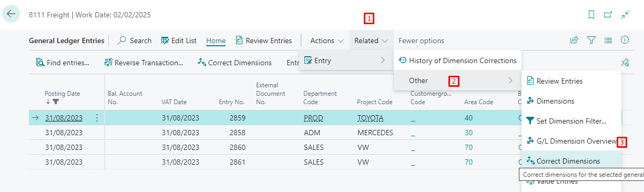This screenshot has height=192, width=644.
Task: Expand the Related dropdown menu
Action: [x=371, y=41]
